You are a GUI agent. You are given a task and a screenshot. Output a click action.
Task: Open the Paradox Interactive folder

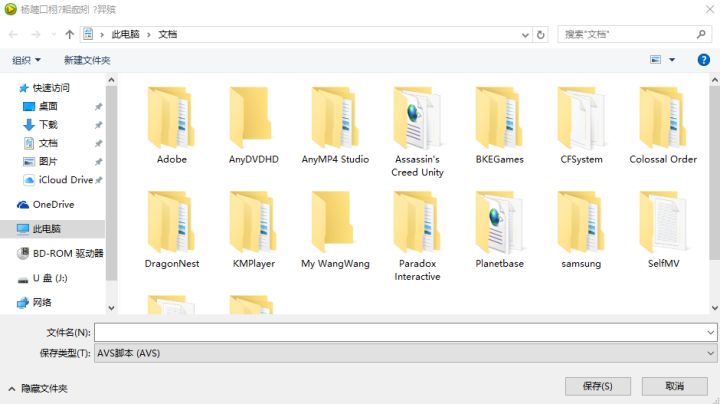click(417, 236)
